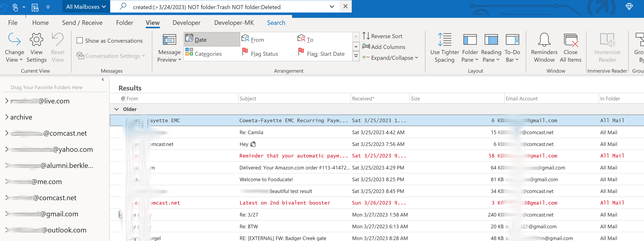Click the search magnifier icon
Screen dimensions: 644x241
[123, 6]
